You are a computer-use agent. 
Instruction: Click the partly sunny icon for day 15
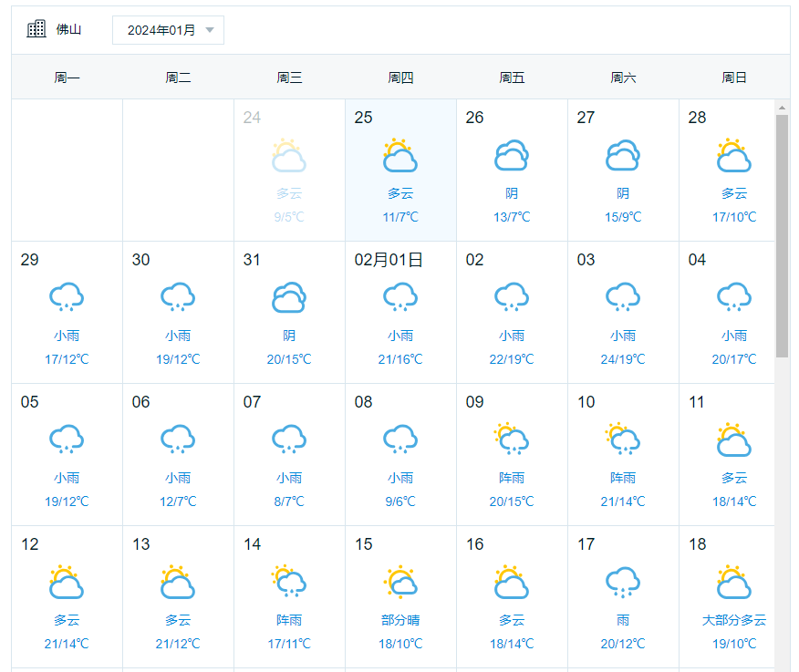pyautogui.click(x=400, y=582)
